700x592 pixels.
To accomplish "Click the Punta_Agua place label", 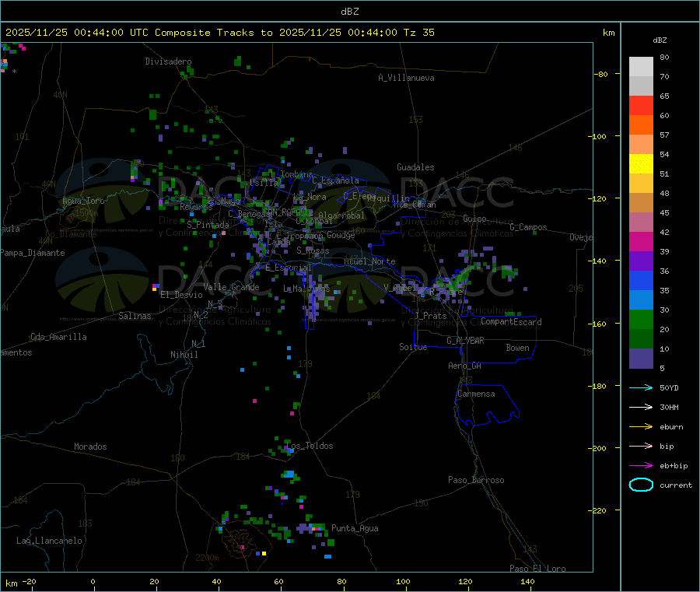I will click(x=355, y=528).
